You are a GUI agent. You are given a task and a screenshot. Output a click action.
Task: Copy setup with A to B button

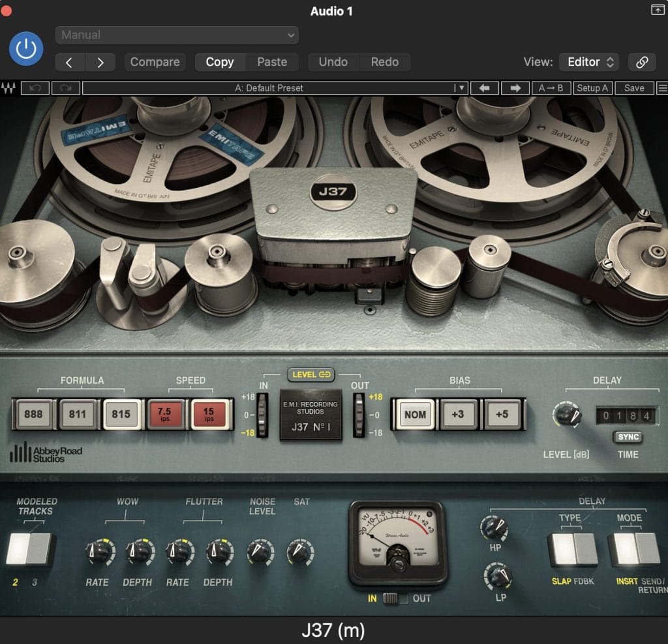coord(551,88)
